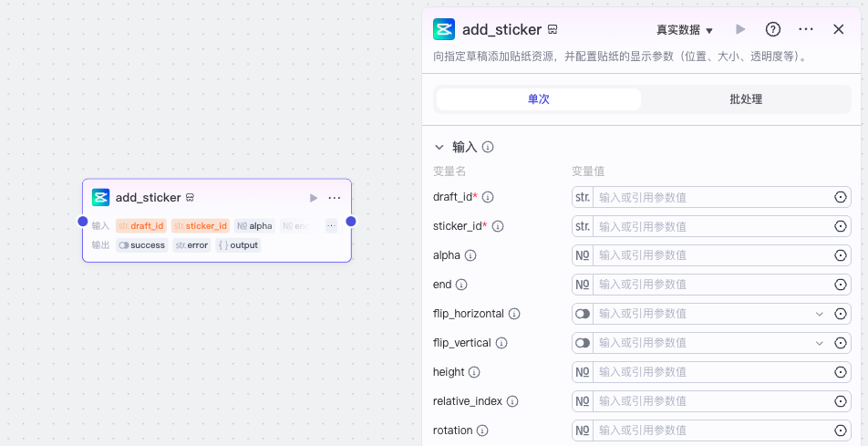Click the draft_id tag on the node

tap(141, 226)
